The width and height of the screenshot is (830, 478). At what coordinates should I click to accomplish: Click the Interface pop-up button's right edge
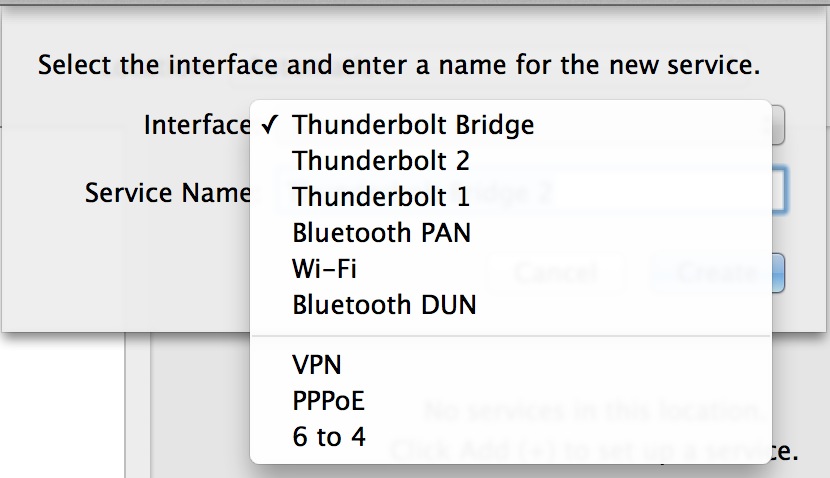[778, 126]
